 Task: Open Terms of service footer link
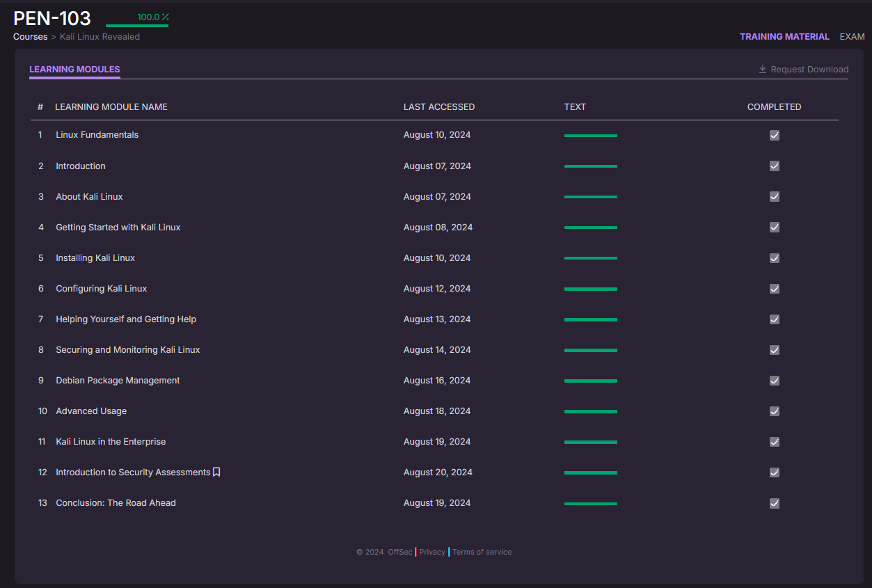tap(482, 552)
